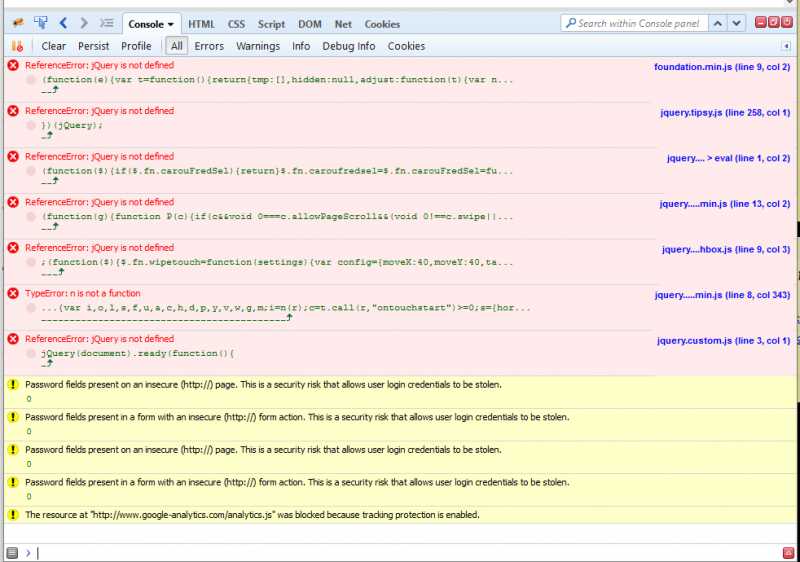Focus the Search within Console panel field

click(x=634, y=23)
